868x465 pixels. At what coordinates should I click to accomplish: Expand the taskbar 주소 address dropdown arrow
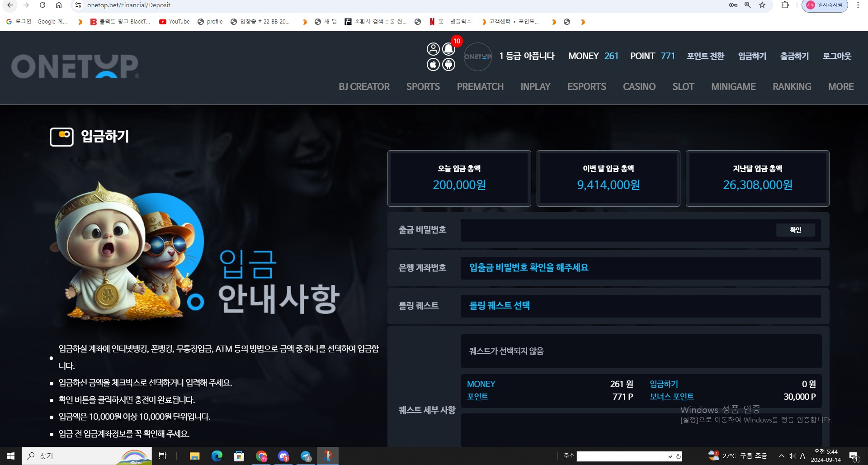point(670,456)
